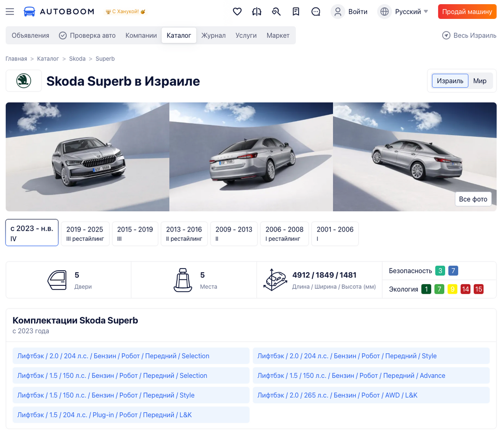Open trim 2.0 / 204 л.с. Передний / Style

pos(371,356)
